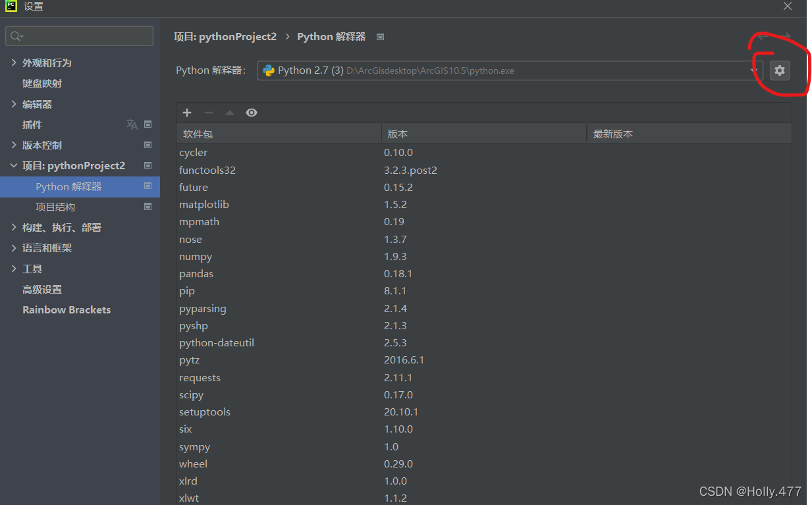The image size is (812, 505).
Task: Select the nose package row
Action: (484, 239)
